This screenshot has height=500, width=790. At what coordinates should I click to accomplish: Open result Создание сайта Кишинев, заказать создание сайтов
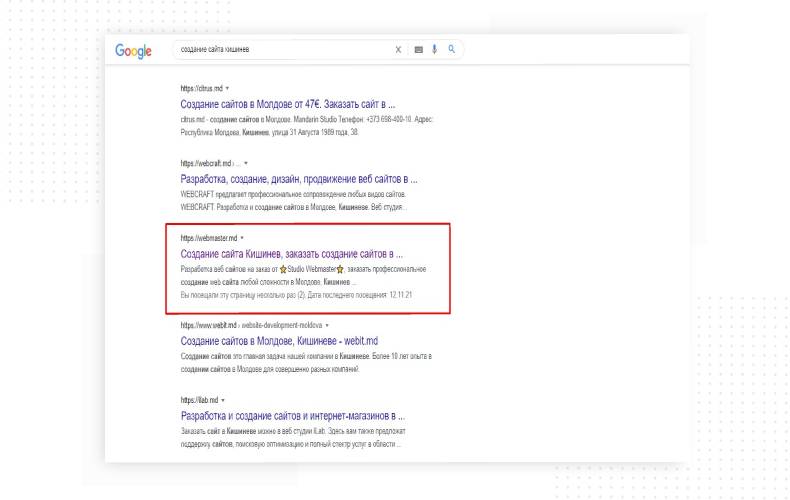292,254
